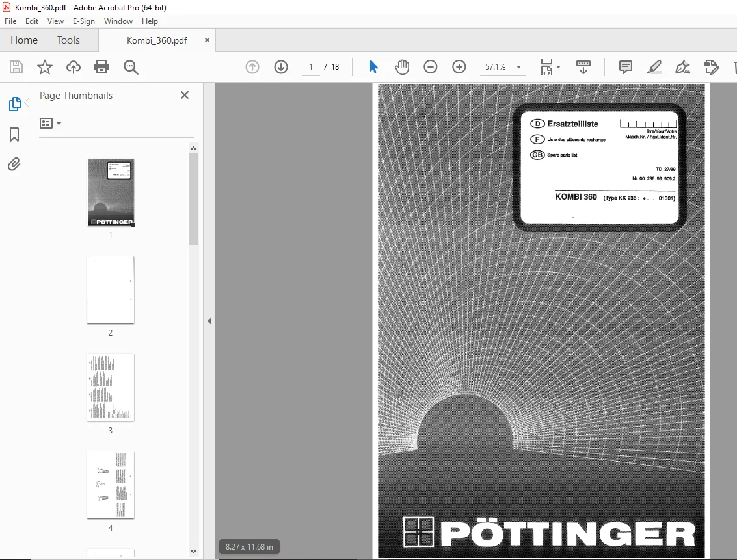The image size is (737, 560).
Task: Switch to the Tools tab
Action: 68,40
